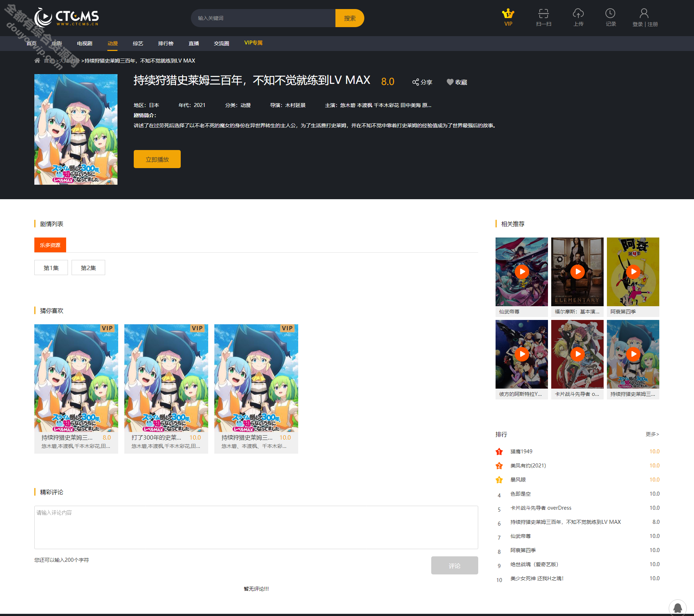Open 排行榜 navigation item

click(166, 43)
